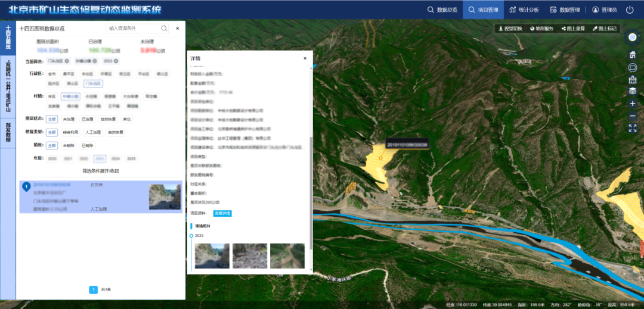644x309 pixels.
Task: Click the home view icon on map toolbar
Action: tap(633, 55)
